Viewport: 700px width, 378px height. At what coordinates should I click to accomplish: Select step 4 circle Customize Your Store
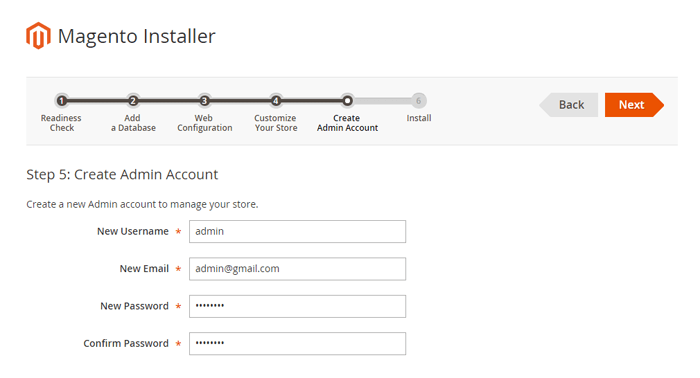(x=276, y=101)
